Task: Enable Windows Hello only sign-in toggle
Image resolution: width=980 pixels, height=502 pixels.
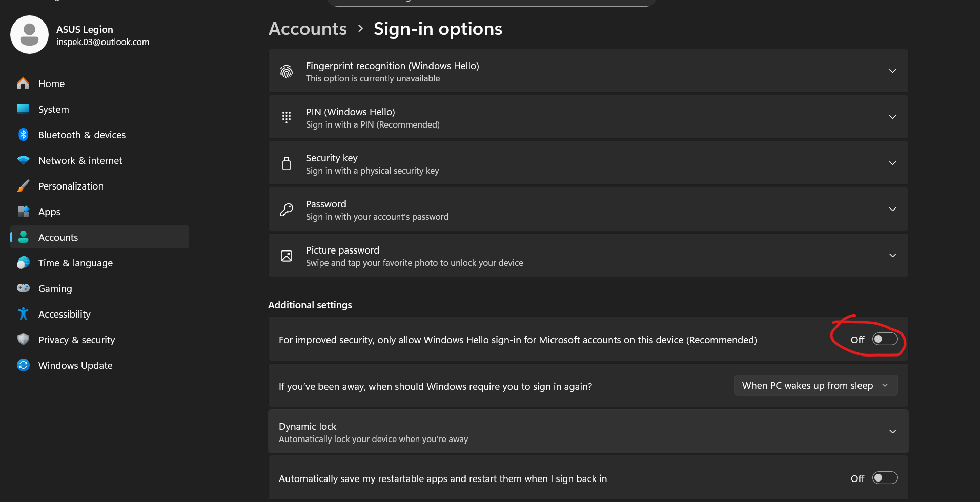Action: click(885, 339)
